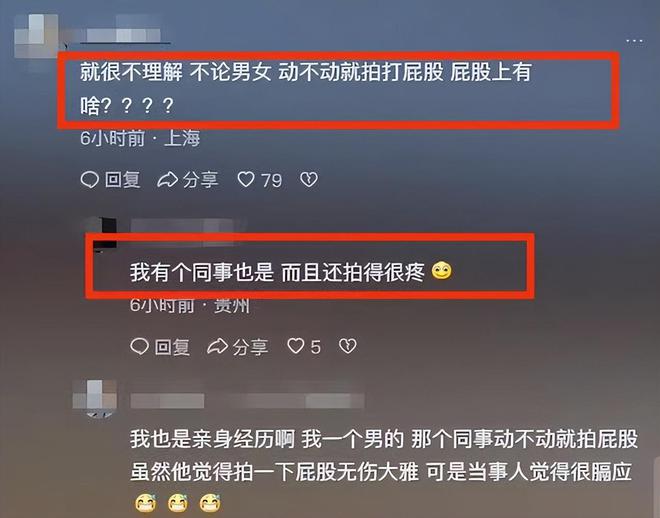Open the third commenter's blurred avatar
The width and height of the screenshot is (660, 518).
pos(95,398)
